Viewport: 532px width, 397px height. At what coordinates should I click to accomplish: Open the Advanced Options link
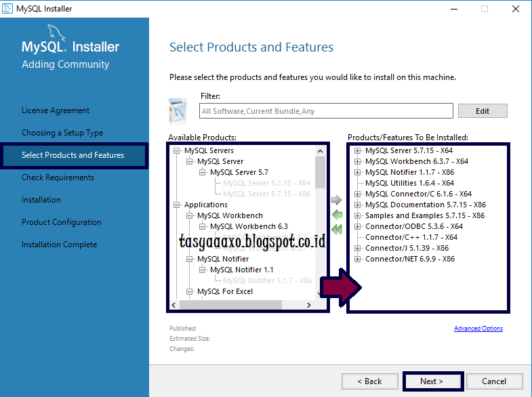[478, 328]
